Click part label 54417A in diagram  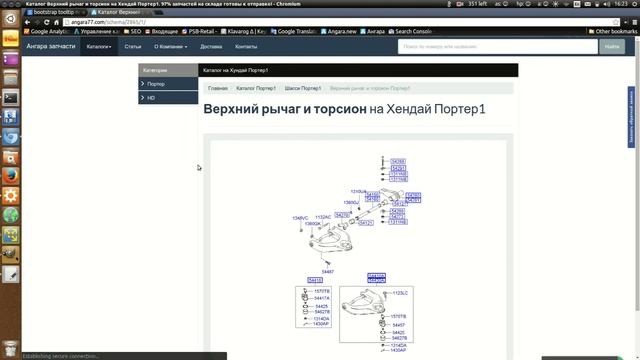(x=322, y=298)
